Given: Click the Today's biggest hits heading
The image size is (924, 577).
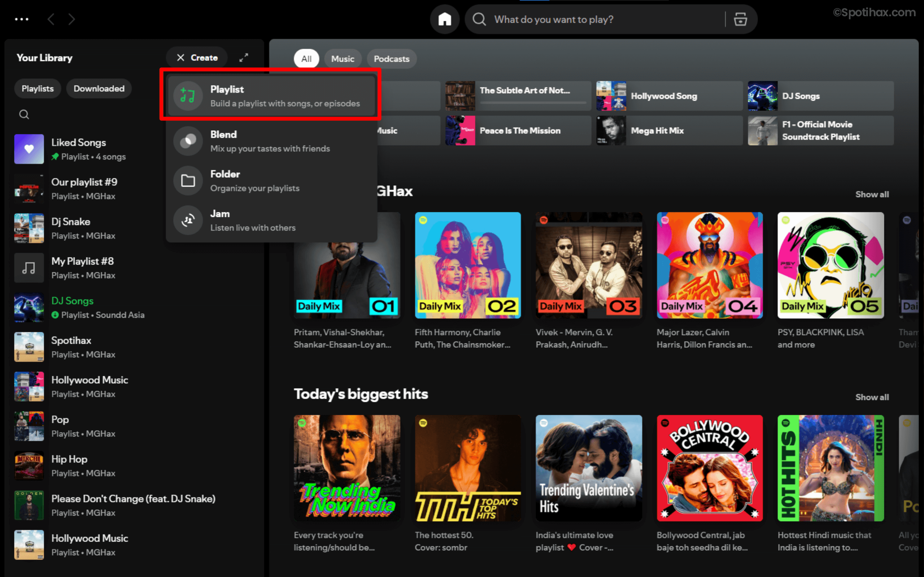Looking at the screenshot, I should tap(361, 394).
